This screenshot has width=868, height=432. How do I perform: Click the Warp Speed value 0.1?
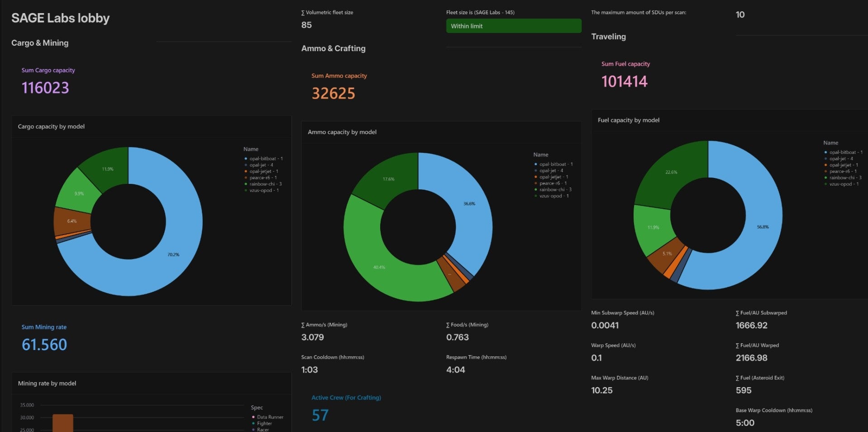[x=596, y=358]
